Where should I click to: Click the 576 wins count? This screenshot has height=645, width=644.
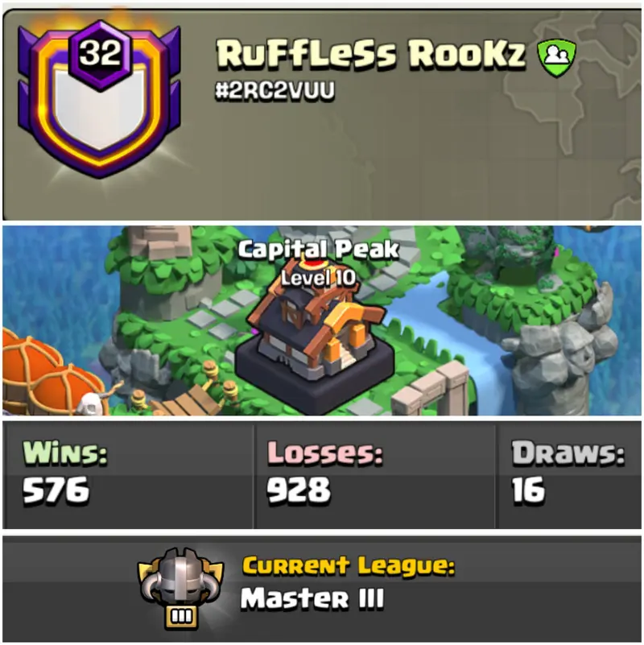point(56,490)
